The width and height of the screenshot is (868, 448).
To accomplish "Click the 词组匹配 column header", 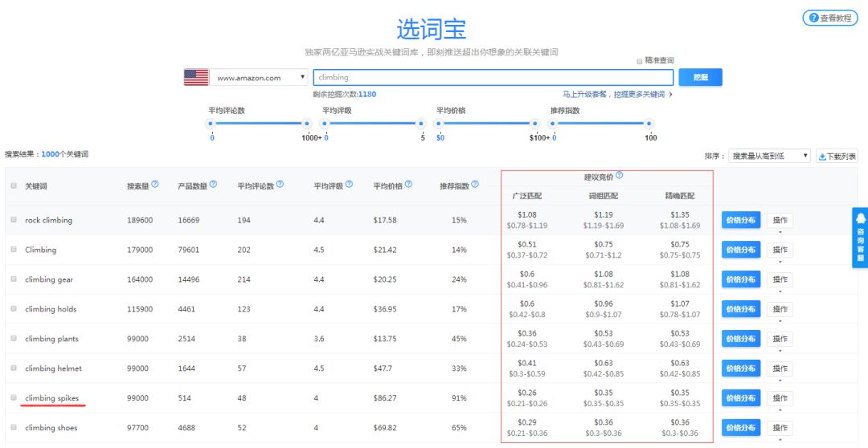I will pos(604,196).
